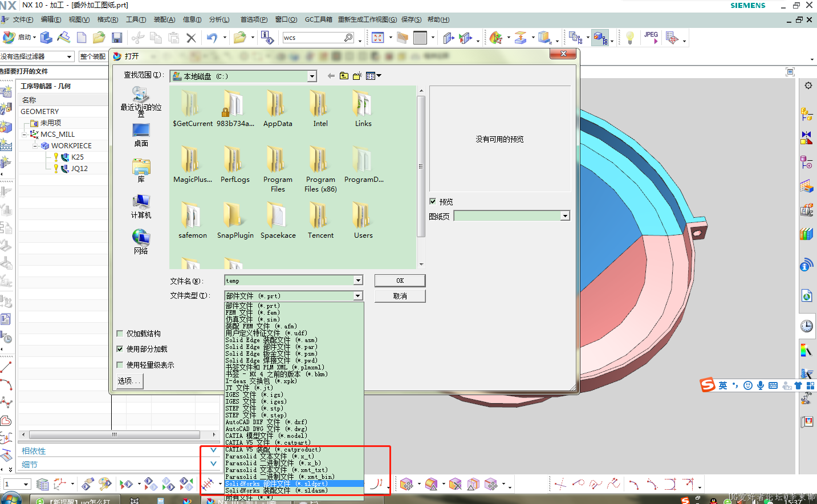Click the Cancel button in Open dialog

[x=400, y=296]
